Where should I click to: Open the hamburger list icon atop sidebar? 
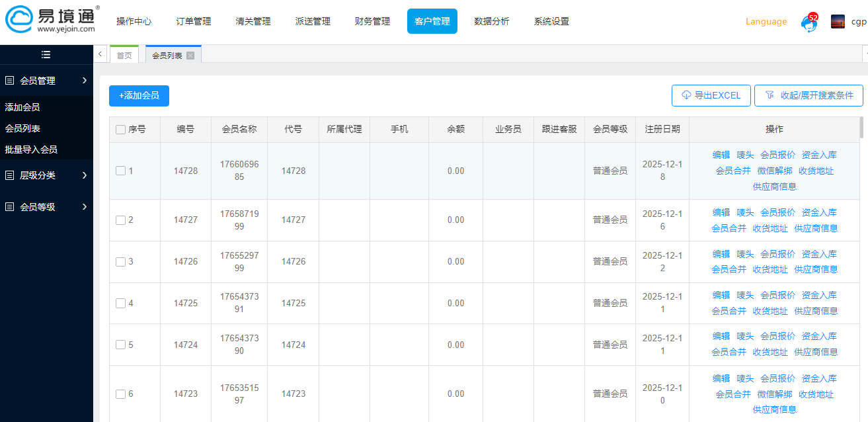46,54
